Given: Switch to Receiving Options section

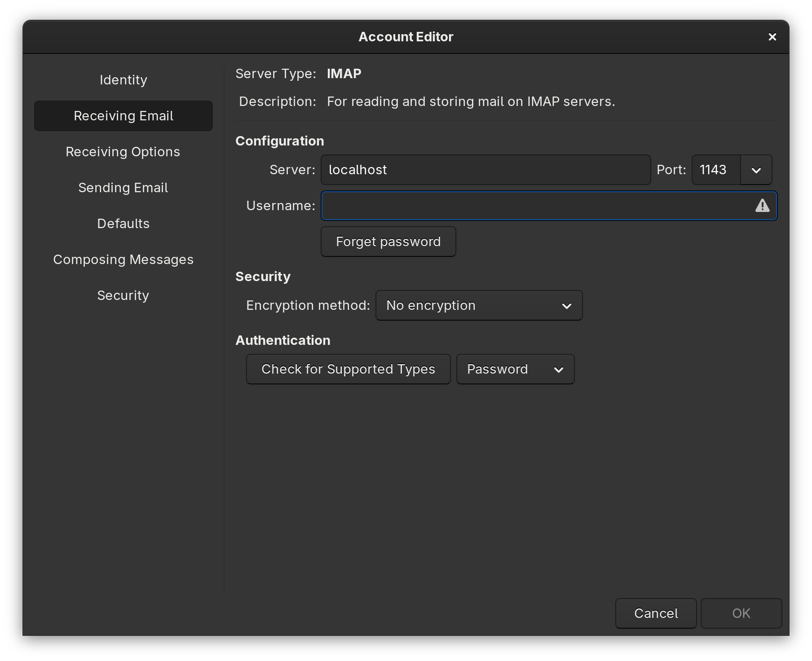Looking at the screenshot, I should [x=123, y=152].
